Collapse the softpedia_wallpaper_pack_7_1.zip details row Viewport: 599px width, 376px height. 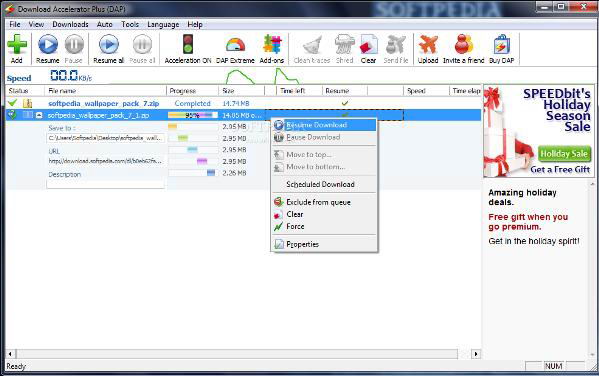39,115
